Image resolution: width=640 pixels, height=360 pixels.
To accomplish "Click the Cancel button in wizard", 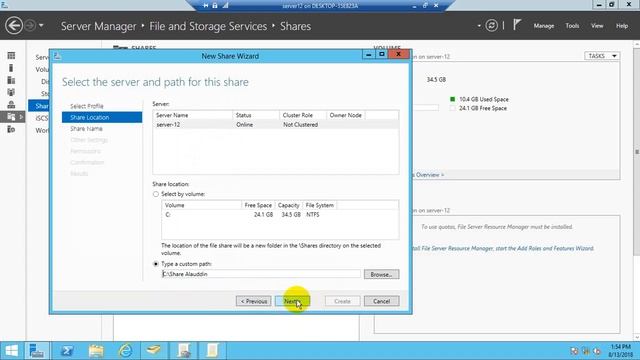I will (381, 301).
